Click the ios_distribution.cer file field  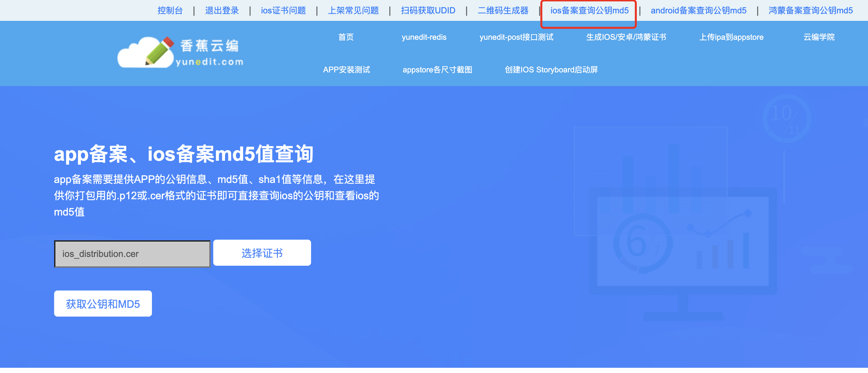point(132,254)
